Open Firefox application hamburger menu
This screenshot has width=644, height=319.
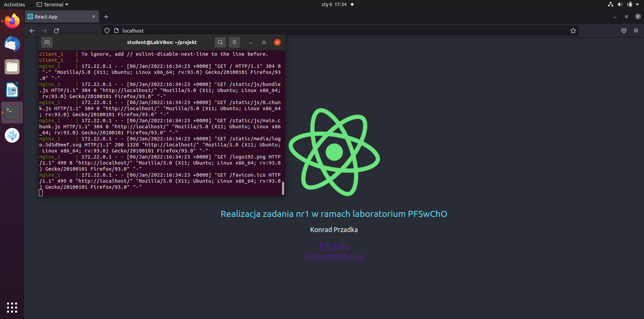tap(636, 31)
